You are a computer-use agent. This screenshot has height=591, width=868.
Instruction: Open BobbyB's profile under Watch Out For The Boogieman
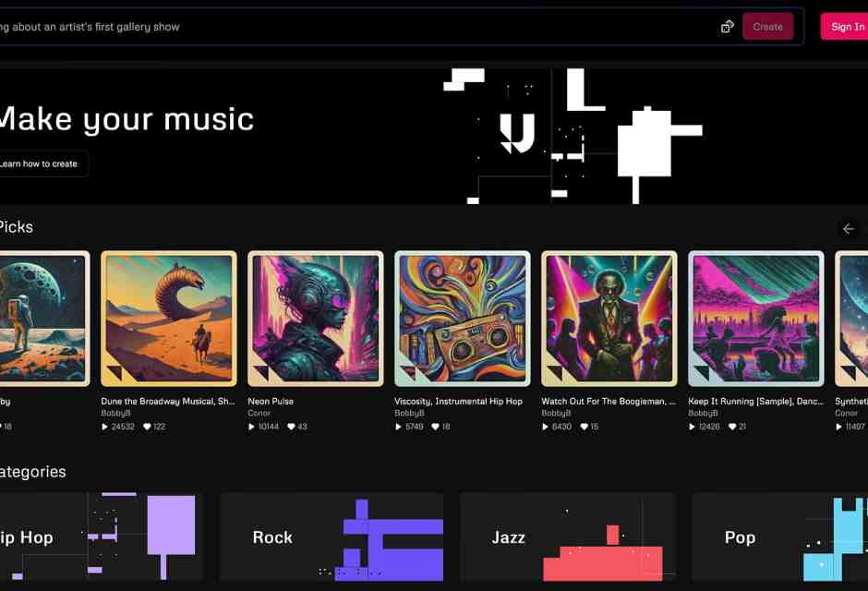point(556,414)
